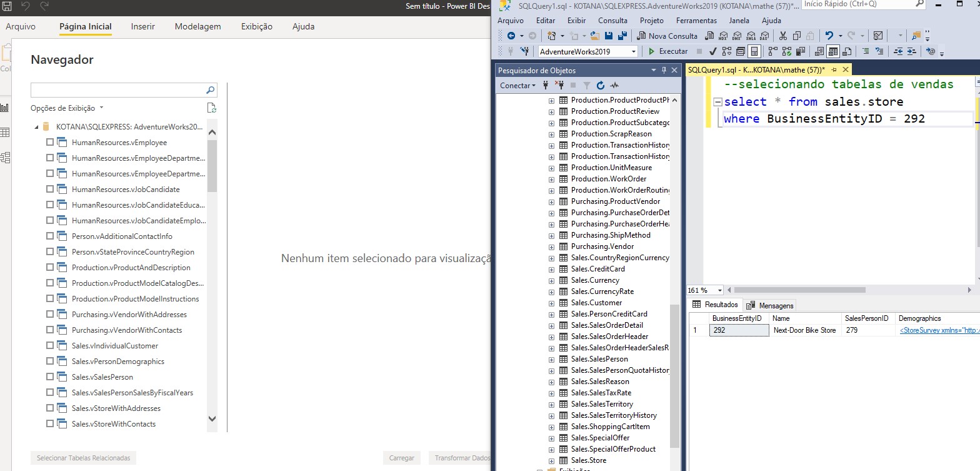The width and height of the screenshot is (980, 471).
Task: Check Person.vAdditionalContactInfo checkbox
Action: [x=50, y=236]
